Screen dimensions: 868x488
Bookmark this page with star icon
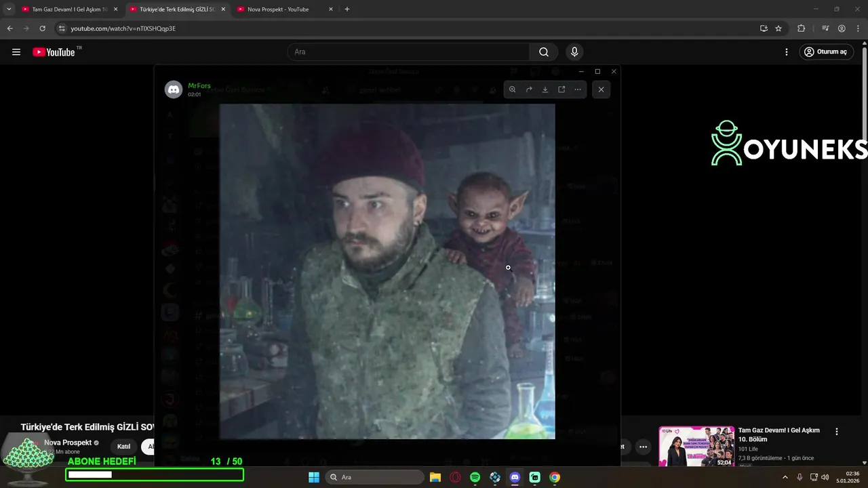[x=778, y=28]
